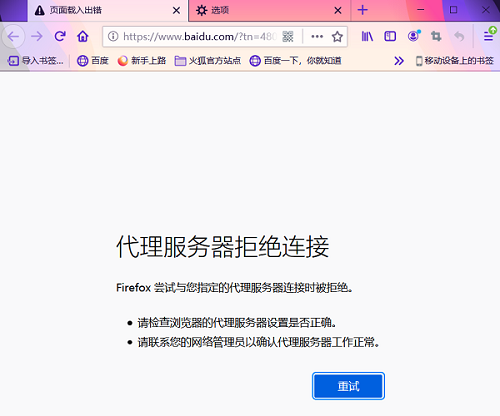This screenshot has width=500, height=416.
Task: Start the screenshot crop tool
Action: [436, 36]
